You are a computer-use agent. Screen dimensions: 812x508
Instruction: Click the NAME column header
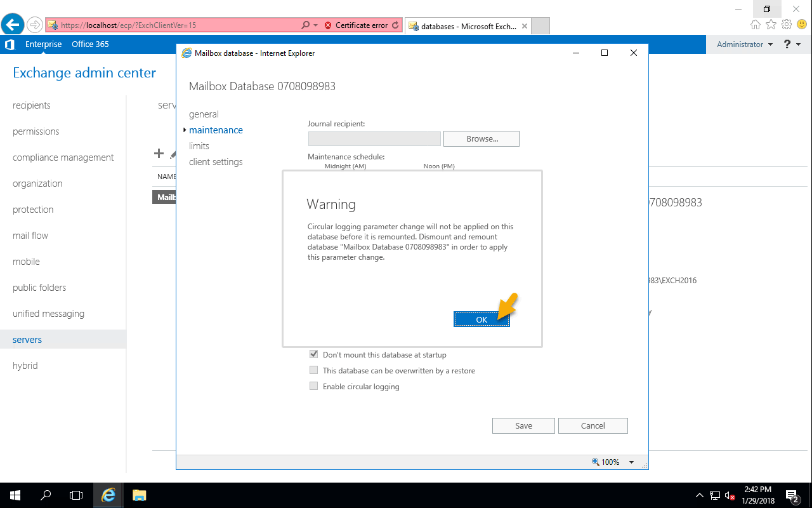click(167, 177)
